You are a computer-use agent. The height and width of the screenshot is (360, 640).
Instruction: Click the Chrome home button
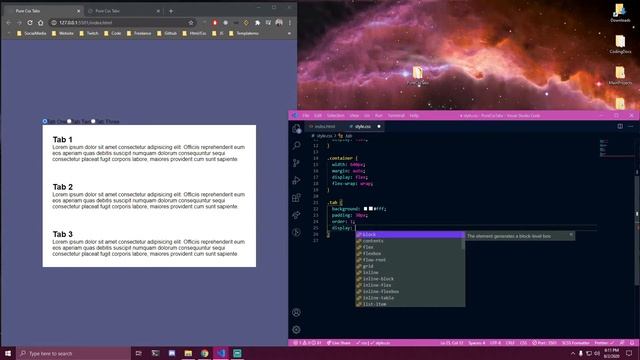pos(40,23)
